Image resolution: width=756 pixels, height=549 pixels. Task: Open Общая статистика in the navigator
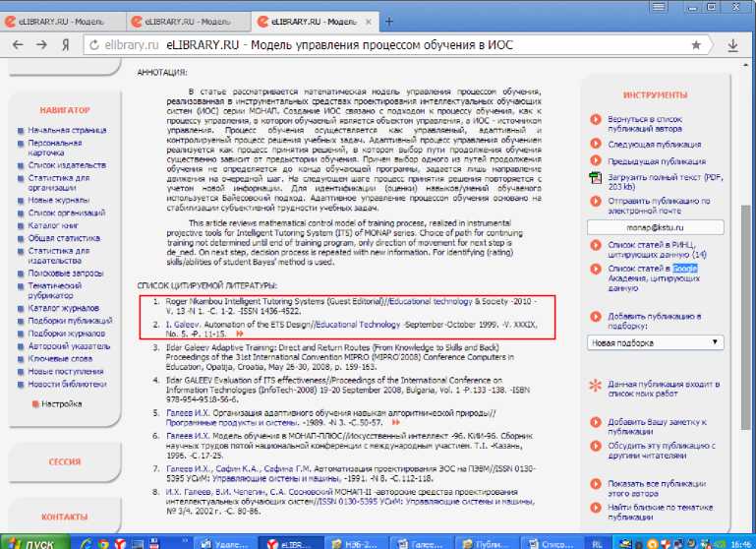(64, 238)
